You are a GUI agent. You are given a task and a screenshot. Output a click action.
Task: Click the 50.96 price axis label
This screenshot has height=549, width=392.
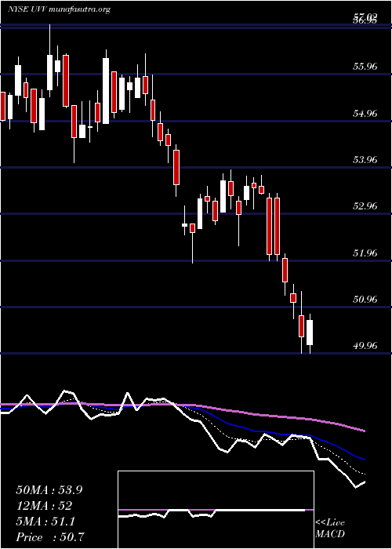(x=365, y=300)
